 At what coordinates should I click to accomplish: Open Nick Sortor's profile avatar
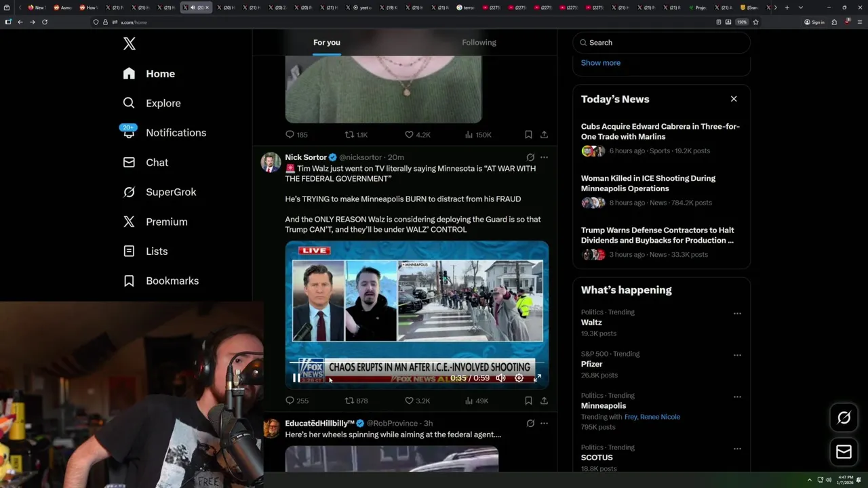point(271,163)
